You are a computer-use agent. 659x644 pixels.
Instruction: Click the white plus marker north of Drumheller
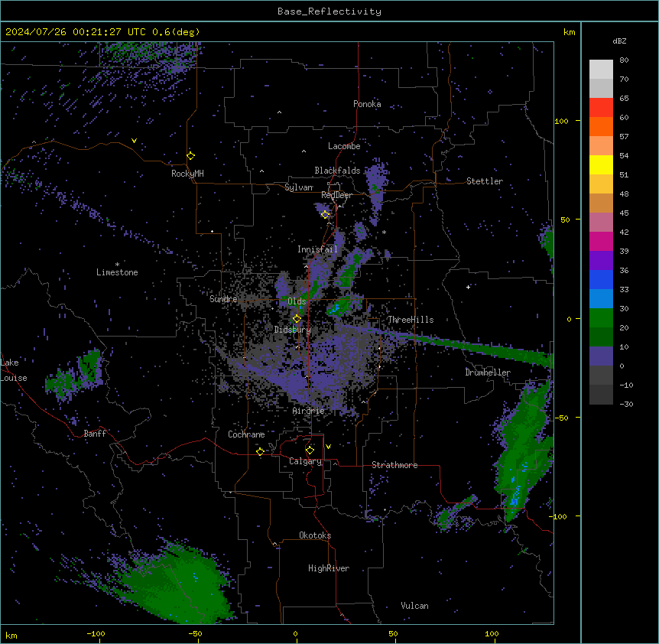468,287
